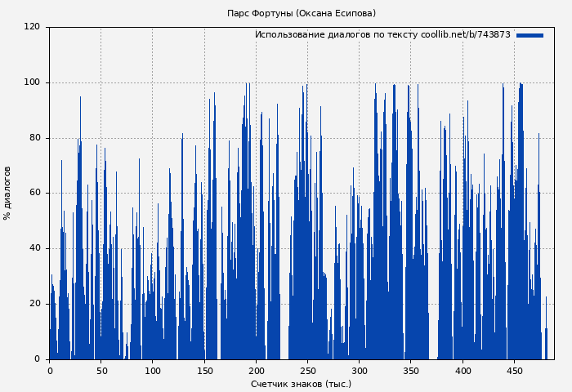Image resolution: width=572 pixels, height=392 pixels.
Task: Click the 300 label on the x-axis
Action: click(360, 371)
